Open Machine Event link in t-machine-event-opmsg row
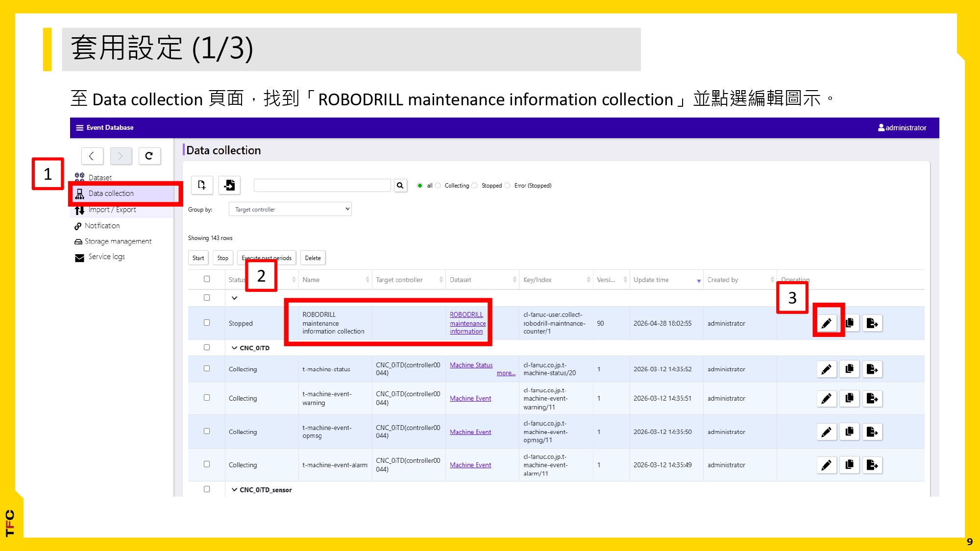Image resolution: width=980 pixels, height=551 pixels. [x=470, y=432]
